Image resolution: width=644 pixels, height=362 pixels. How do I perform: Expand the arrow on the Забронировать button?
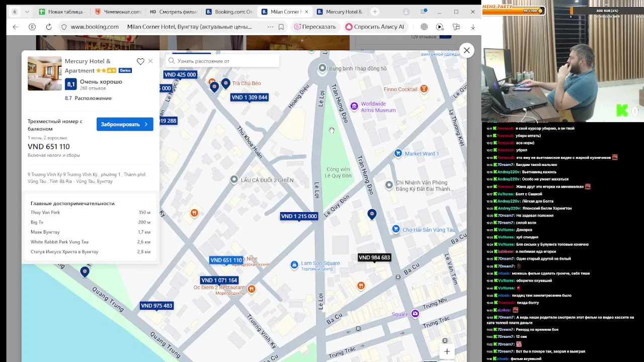(x=146, y=124)
